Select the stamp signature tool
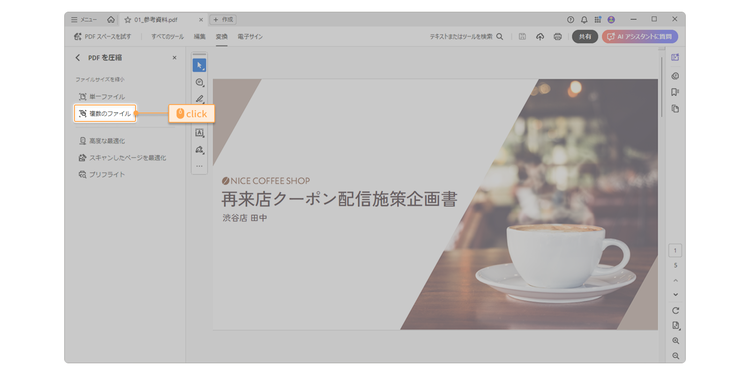This screenshot has width=750, height=375. 199,150
